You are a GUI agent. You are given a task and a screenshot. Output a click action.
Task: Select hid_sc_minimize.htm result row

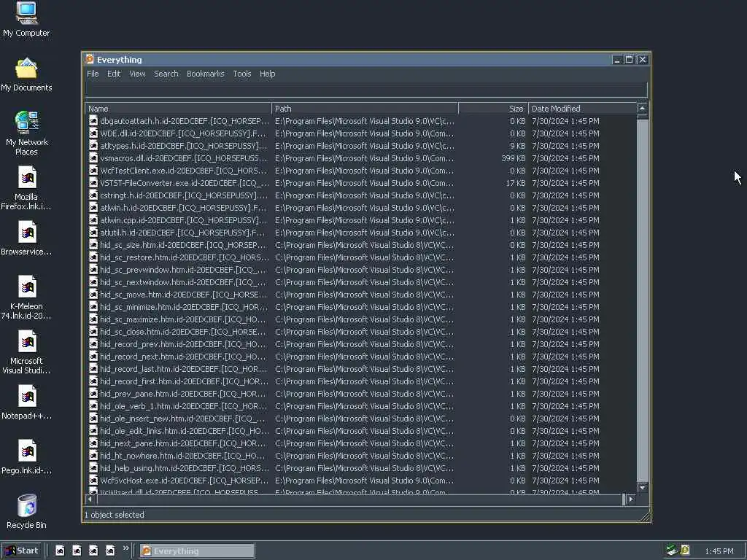[x=360, y=307]
